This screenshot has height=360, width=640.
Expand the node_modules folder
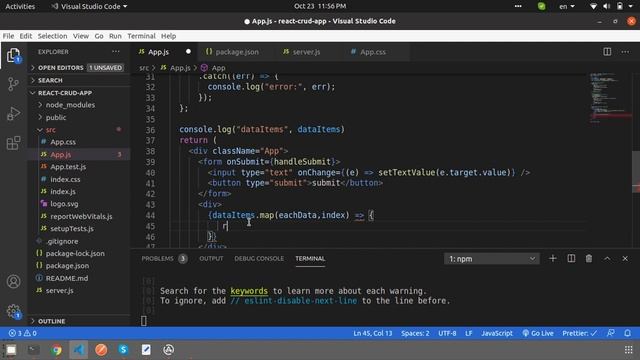pyautogui.click(x=78, y=105)
